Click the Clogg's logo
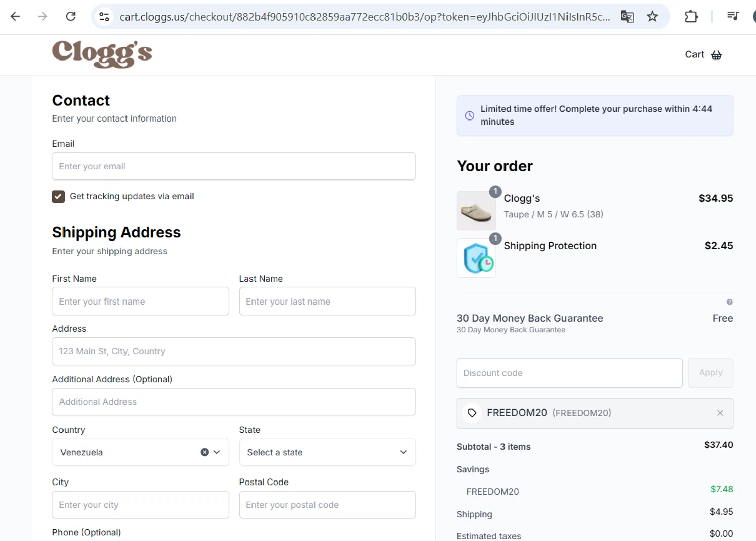 pos(102,54)
